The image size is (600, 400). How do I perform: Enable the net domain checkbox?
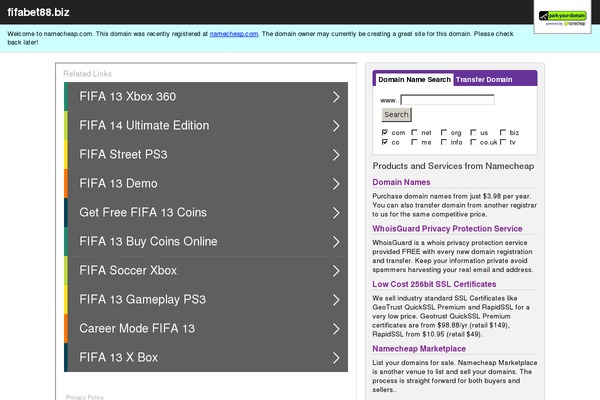click(414, 132)
